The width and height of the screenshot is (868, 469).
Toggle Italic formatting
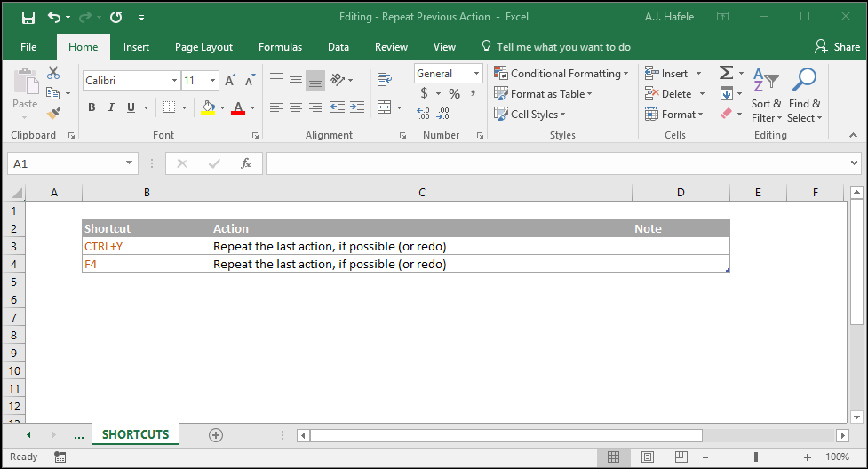point(111,107)
